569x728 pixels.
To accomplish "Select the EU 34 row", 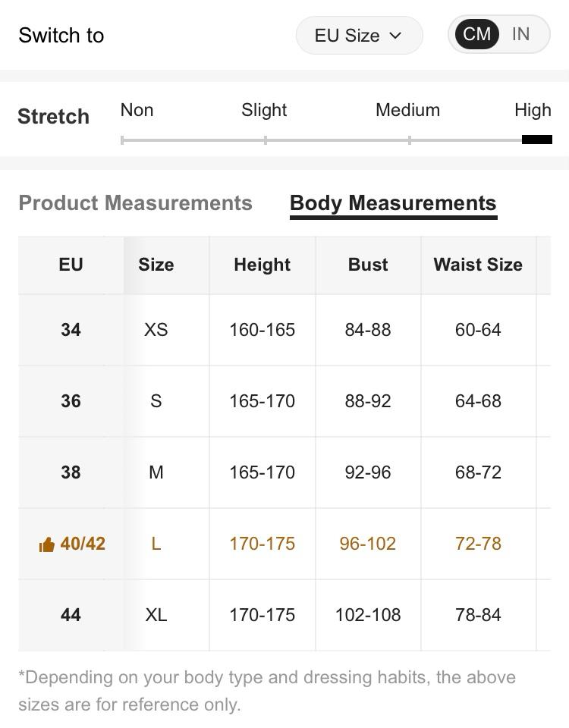I will pos(71,330).
